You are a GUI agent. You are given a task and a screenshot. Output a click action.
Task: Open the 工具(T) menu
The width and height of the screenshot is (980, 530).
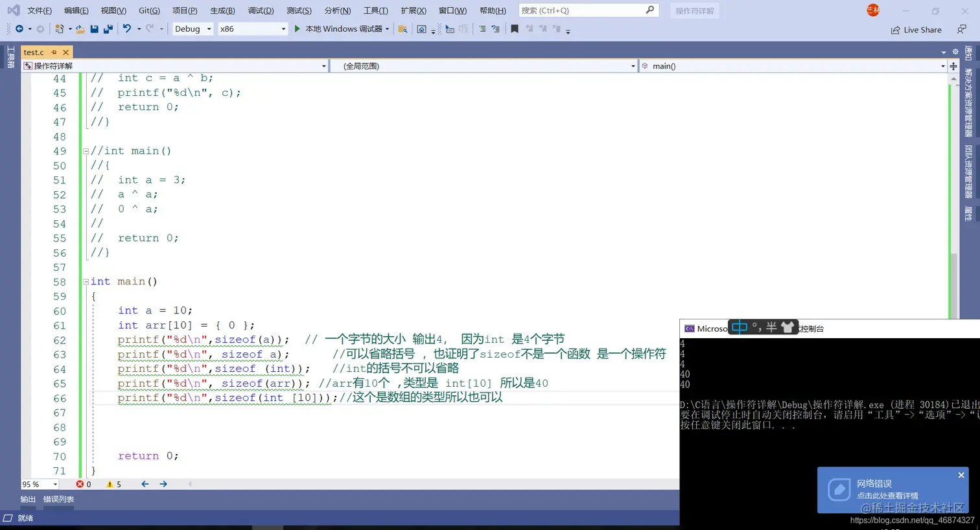pos(375,10)
